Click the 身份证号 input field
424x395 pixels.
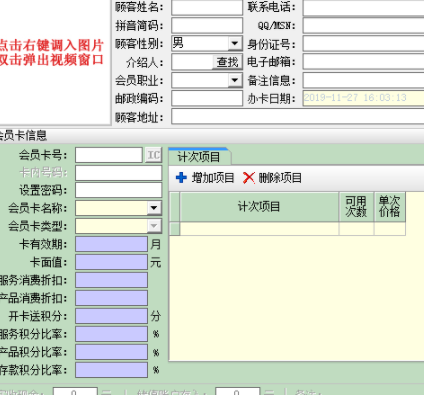pyautogui.click(x=363, y=44)
